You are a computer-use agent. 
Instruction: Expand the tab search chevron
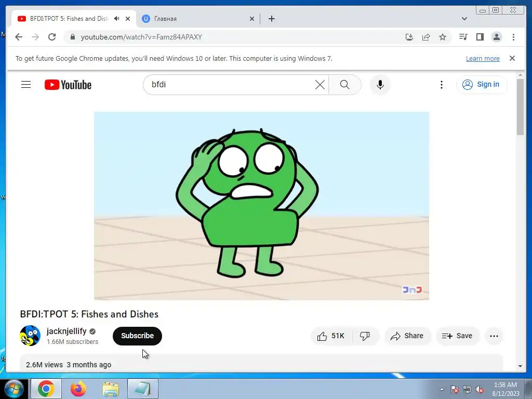coord(464,19)
